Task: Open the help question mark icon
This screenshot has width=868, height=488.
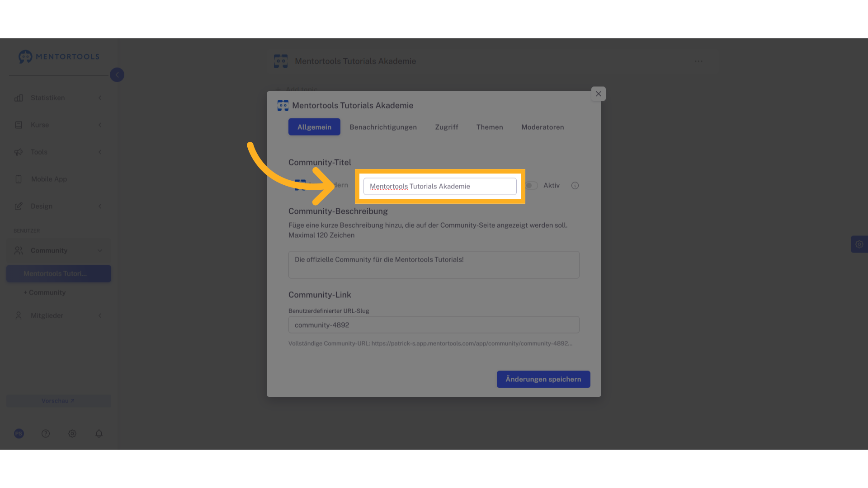Action: click(46, 434)
